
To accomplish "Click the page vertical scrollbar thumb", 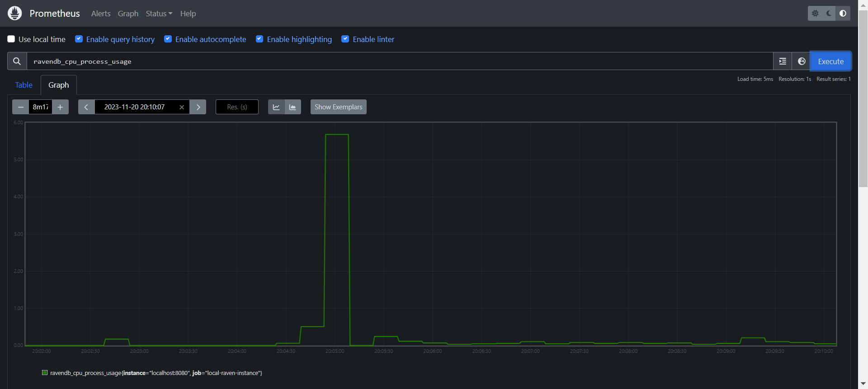I will point(863,98).
